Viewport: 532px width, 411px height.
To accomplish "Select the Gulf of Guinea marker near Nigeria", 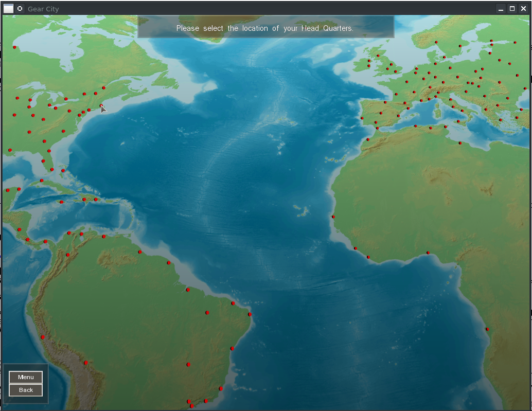I will [x=428, y=253].
